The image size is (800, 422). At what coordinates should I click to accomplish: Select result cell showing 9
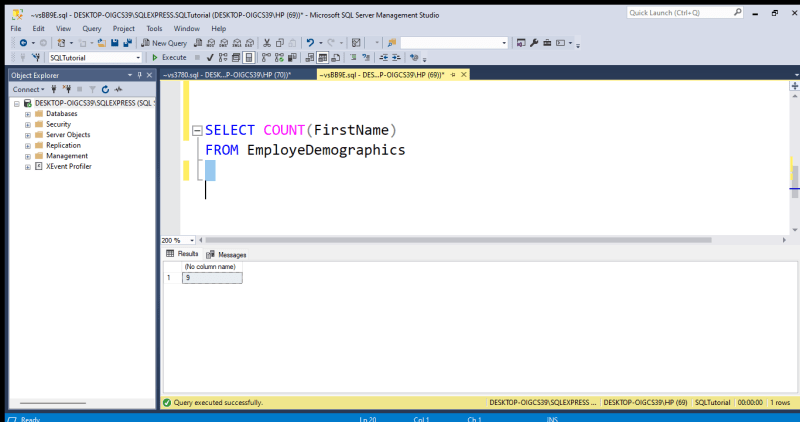(x=212, y=278)
